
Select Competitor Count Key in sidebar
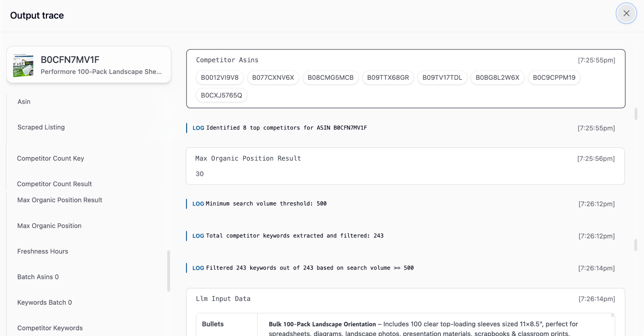50,158
